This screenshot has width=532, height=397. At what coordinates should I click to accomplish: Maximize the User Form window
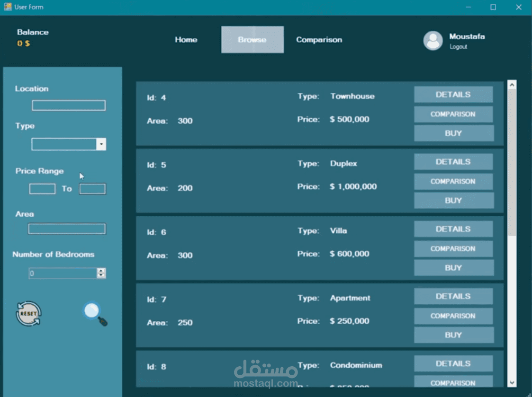coord(493,7)
